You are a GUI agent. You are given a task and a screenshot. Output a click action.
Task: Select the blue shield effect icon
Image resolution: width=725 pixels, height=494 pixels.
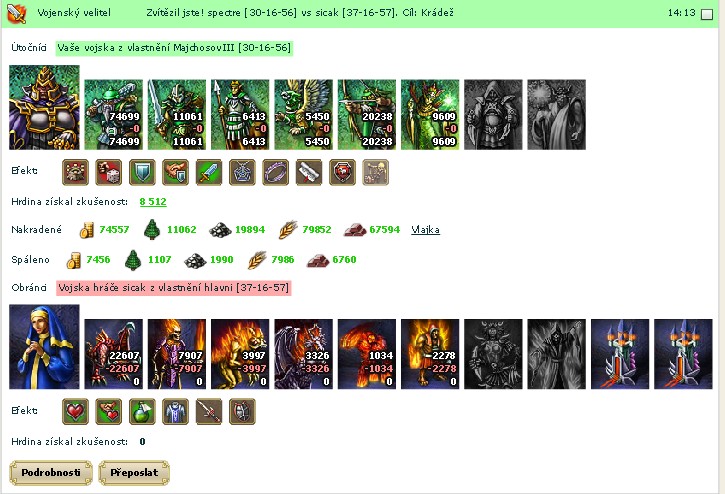[x=142, y=172]
